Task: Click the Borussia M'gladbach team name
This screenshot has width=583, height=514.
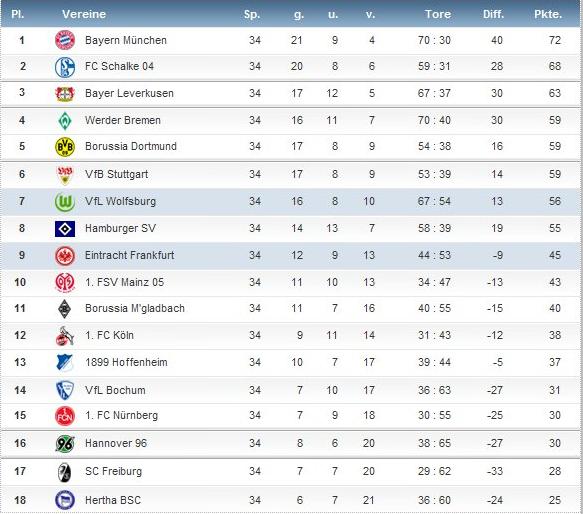Action: (x=135, y=308)
